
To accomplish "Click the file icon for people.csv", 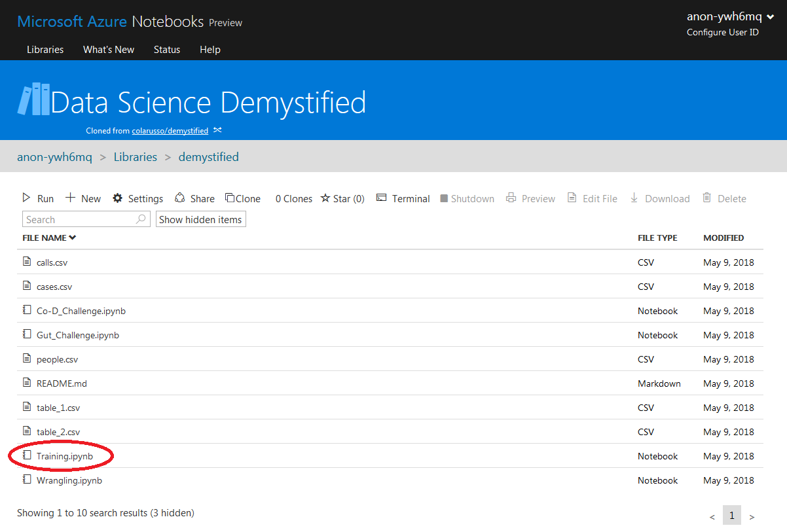I will click(x=27, y=359).
